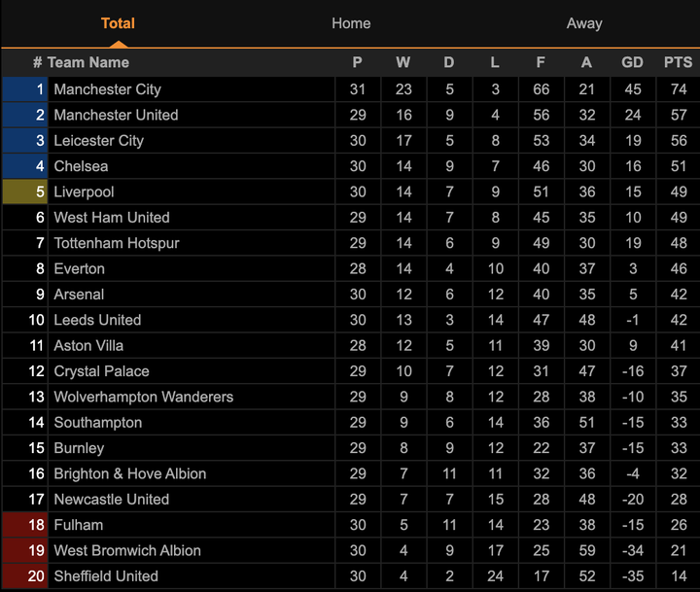Click Brighton & Hove Albion entry
The width and height of the screenshot is (700, 592).
pyautogui.click(x=129, y=473)
